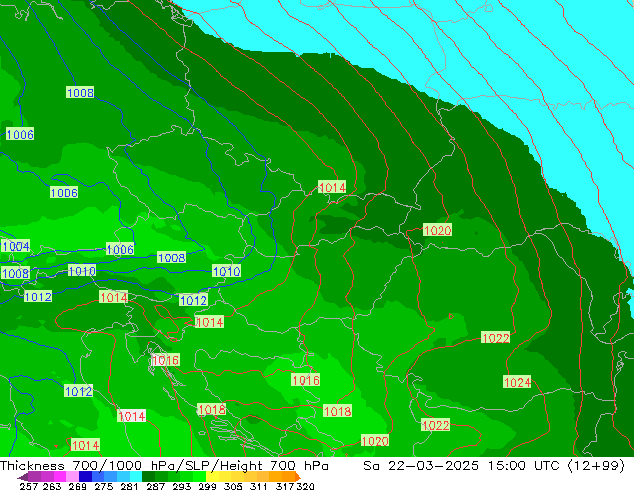Image resolution: width=634 pixels, height=490 pixels.
Task: Click the legend value 305
Action: tap(233, 486)
